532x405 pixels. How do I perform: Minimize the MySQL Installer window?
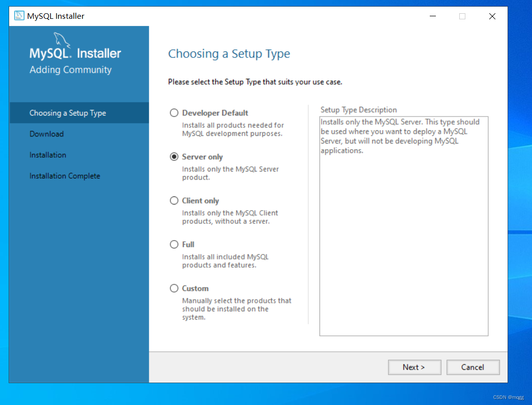[x=433, y=16]
